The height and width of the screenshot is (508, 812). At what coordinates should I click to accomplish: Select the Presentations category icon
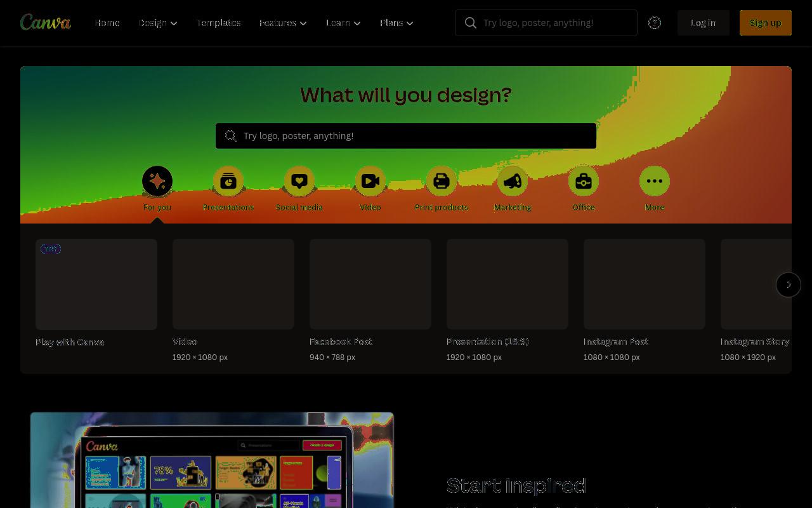[228, 181]
